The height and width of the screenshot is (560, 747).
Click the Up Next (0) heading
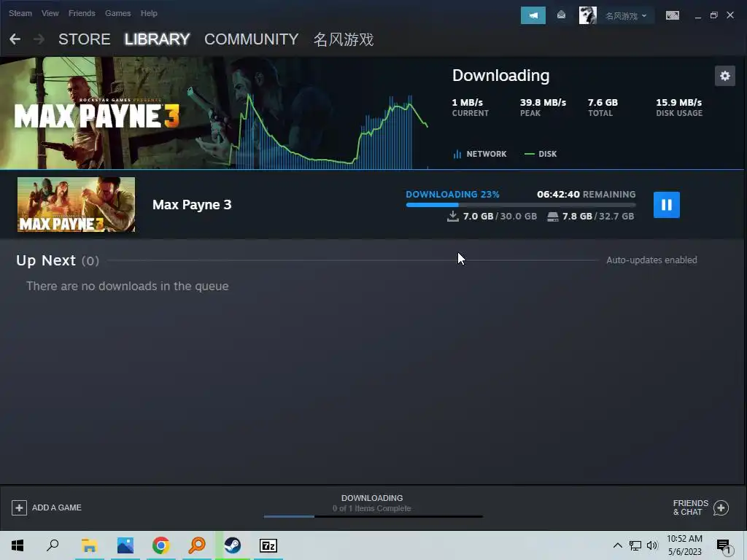(x=58, y=260)
